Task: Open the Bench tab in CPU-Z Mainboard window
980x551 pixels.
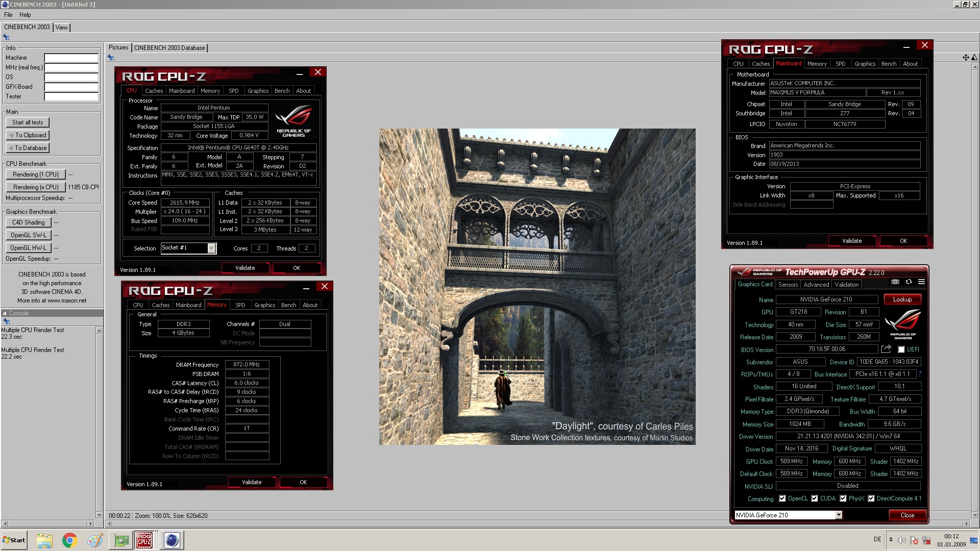Action: click(889, 64)
